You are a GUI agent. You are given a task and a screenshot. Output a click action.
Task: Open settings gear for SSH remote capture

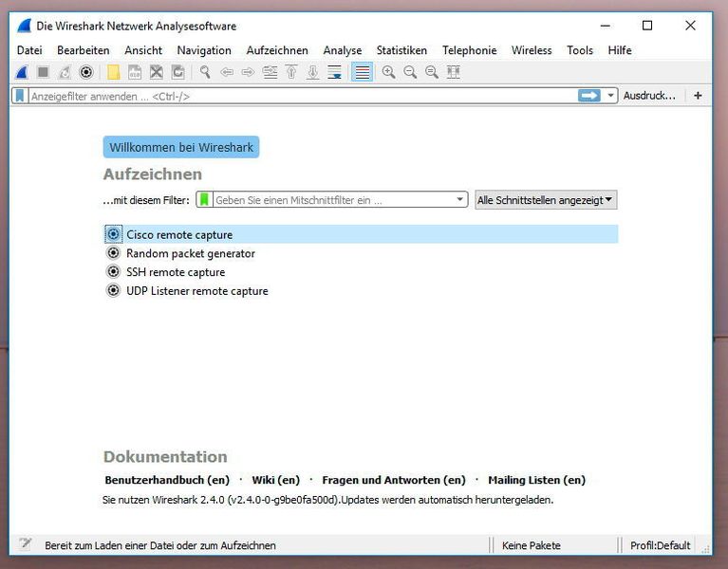tap(113, 272)
